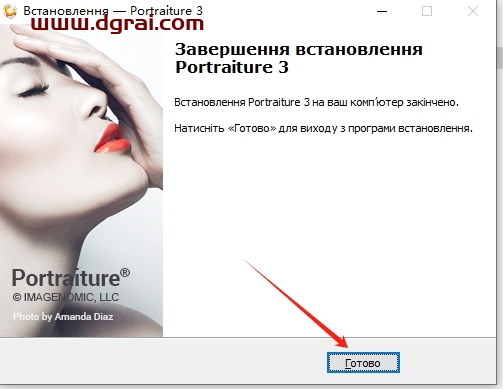Screen dimensions: 503x389
Task: Click the gray footer bar left of Готово
Action: tap(163, 362)
